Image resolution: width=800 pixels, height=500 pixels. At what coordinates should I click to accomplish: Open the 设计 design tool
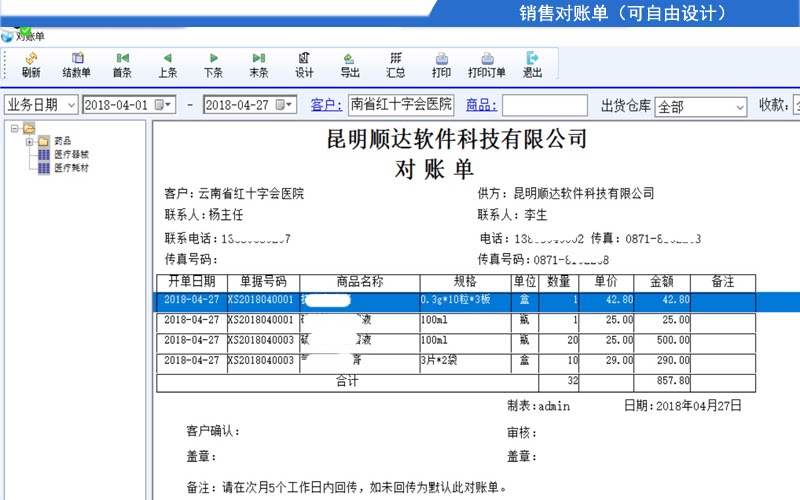[304, 65]
